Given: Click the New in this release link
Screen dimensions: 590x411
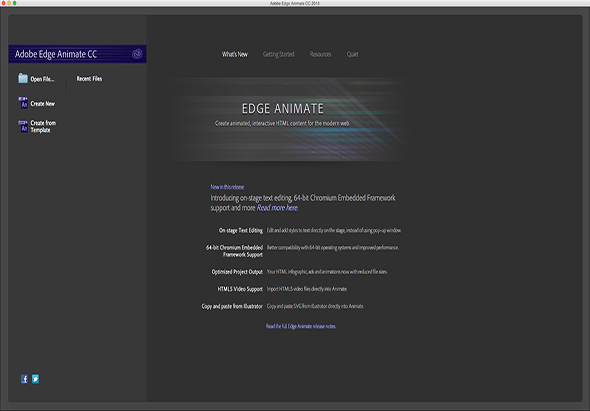Looking at the screenshot, I should click(x=227, y=187).
